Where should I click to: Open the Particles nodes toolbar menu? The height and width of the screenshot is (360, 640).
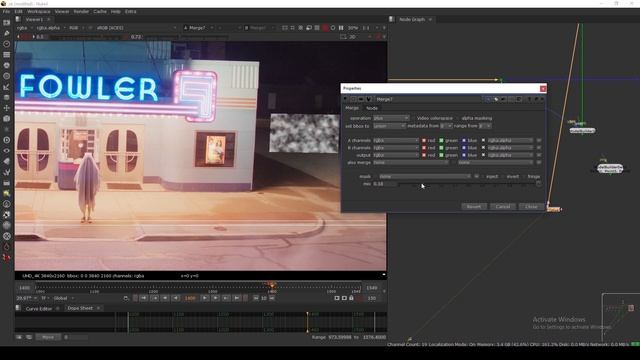point(7,129)
